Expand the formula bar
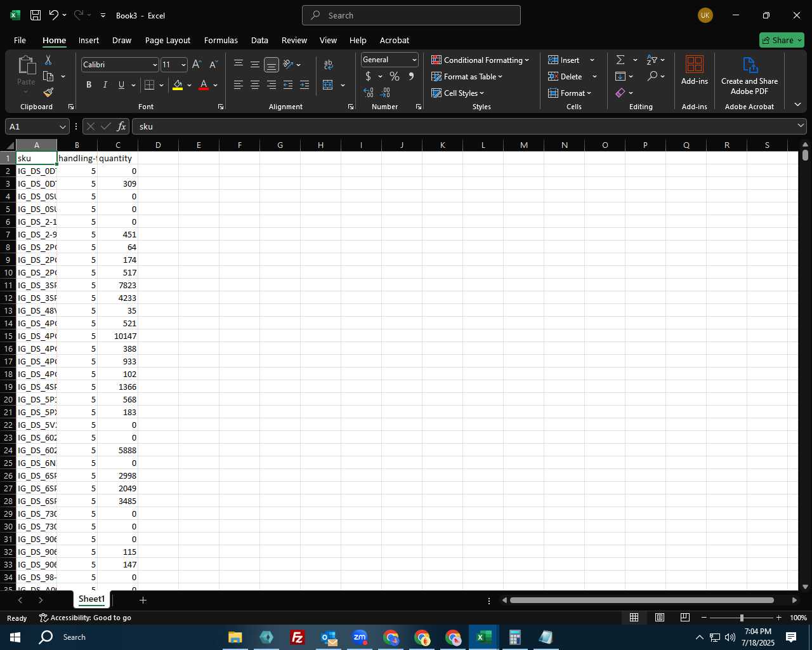Viewport: 812px width, 650px height. point(801,126)
